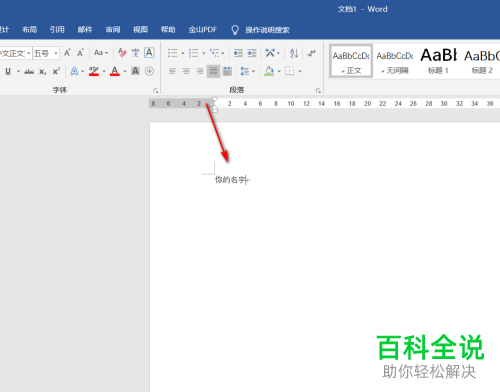Expand borders dropdown arrow
Image resolution: width=500 pixels, height=392 pixels.
pos(300,71)
